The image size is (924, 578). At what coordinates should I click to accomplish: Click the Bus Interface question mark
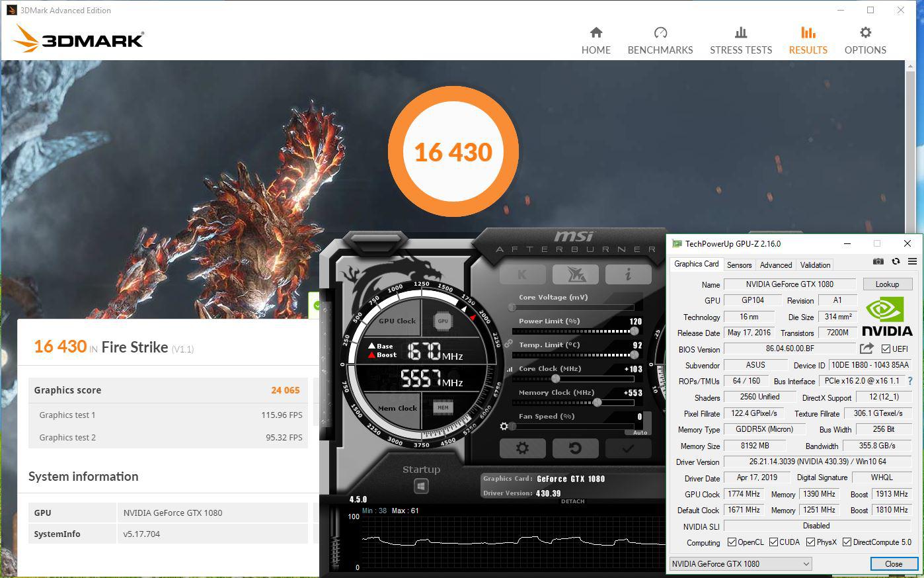(910, 381)
